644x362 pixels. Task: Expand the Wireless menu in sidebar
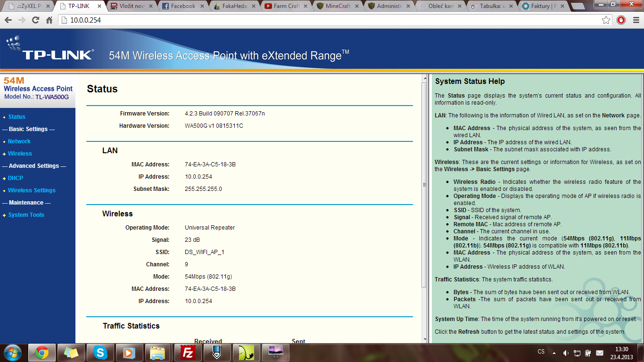20,154
